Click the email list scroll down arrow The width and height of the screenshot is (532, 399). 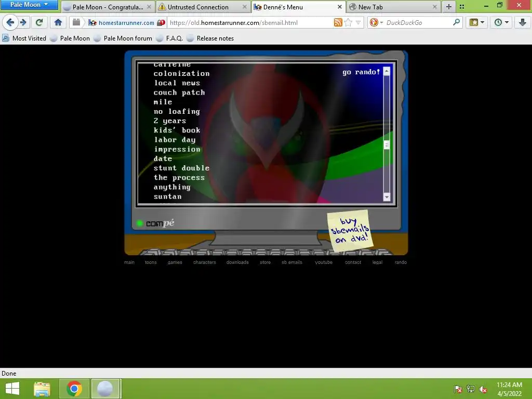[387, 197]
